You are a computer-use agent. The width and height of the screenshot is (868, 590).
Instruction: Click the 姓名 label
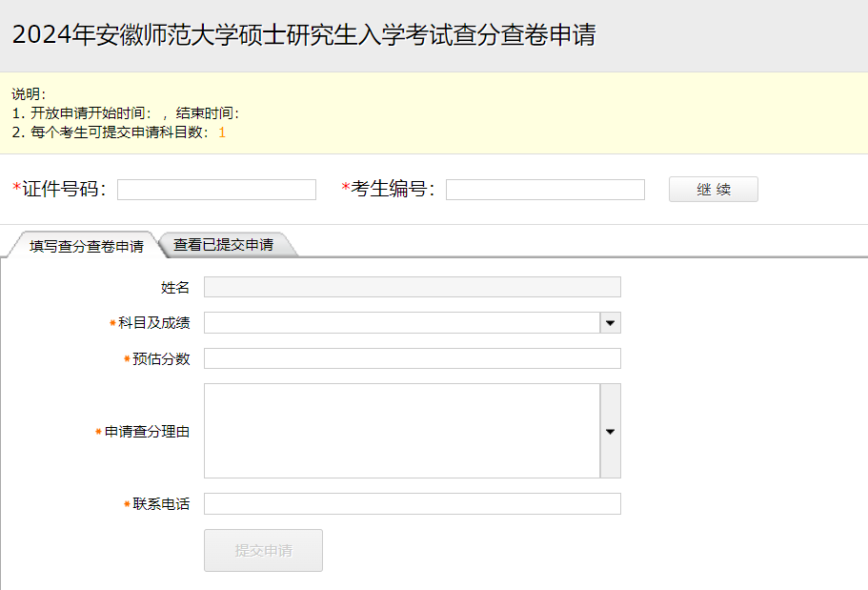(175, 288)
